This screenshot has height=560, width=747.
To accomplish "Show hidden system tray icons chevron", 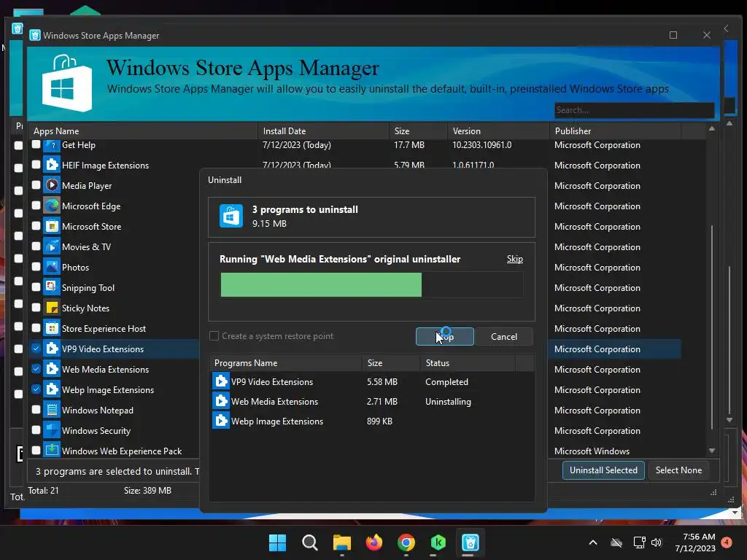I will (592, 542).
